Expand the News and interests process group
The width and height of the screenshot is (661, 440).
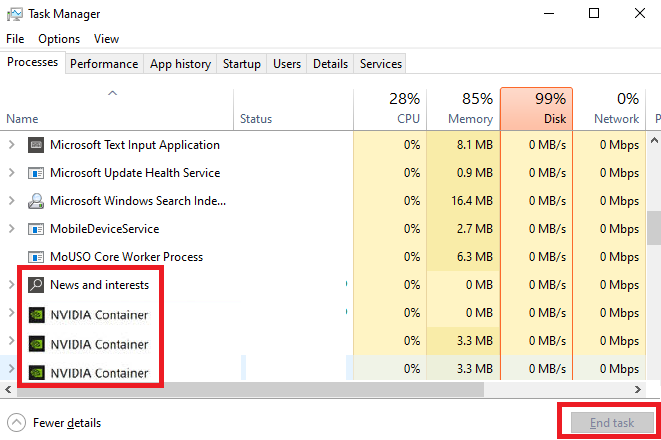click(12, 285)
